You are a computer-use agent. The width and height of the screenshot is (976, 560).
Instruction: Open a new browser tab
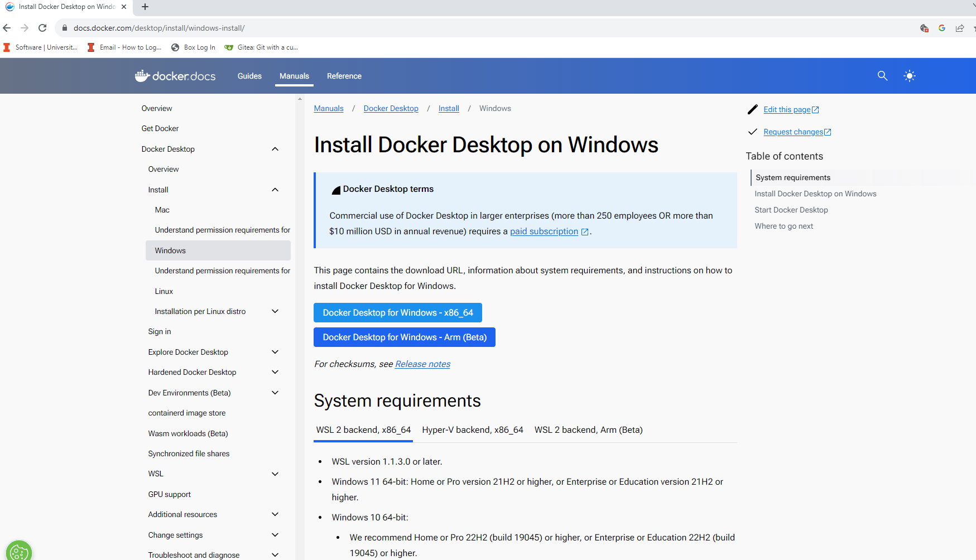tap(145, 7)
